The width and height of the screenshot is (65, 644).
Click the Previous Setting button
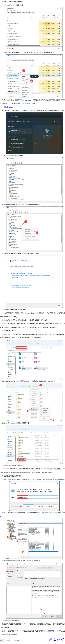(x=41, y=568)
